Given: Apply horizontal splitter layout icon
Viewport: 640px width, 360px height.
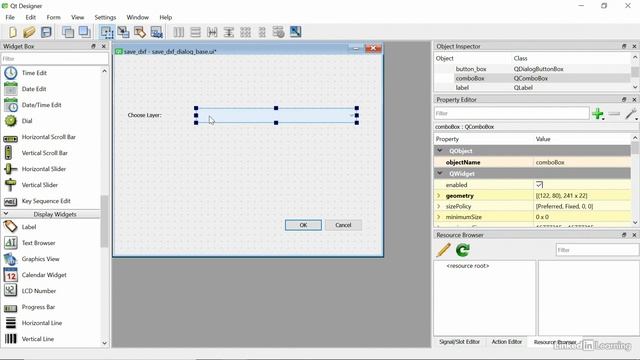Looking at the screenshot, I should pyautogui.click(x=212, y=32).
